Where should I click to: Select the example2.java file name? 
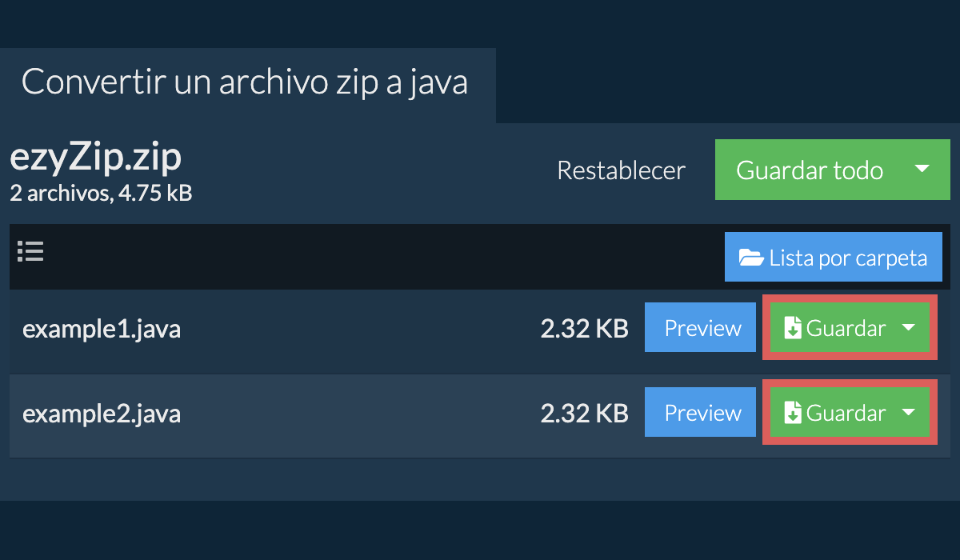tap(102, 414)
